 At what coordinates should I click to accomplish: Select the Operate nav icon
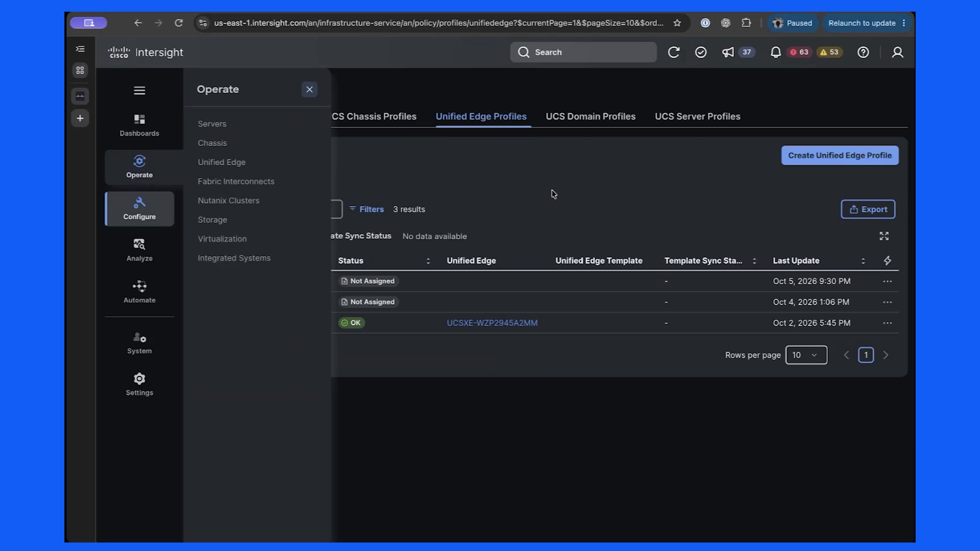tap(139, 167)
